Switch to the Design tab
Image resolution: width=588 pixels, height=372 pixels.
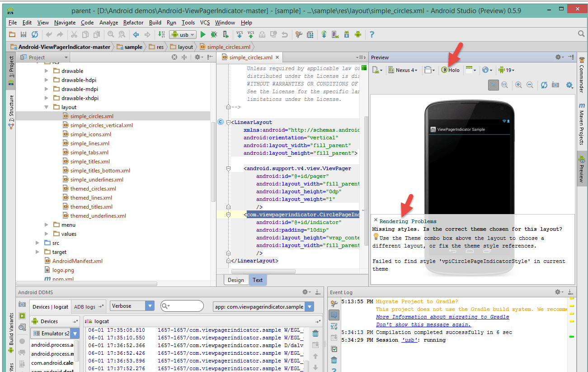[236, 280]
